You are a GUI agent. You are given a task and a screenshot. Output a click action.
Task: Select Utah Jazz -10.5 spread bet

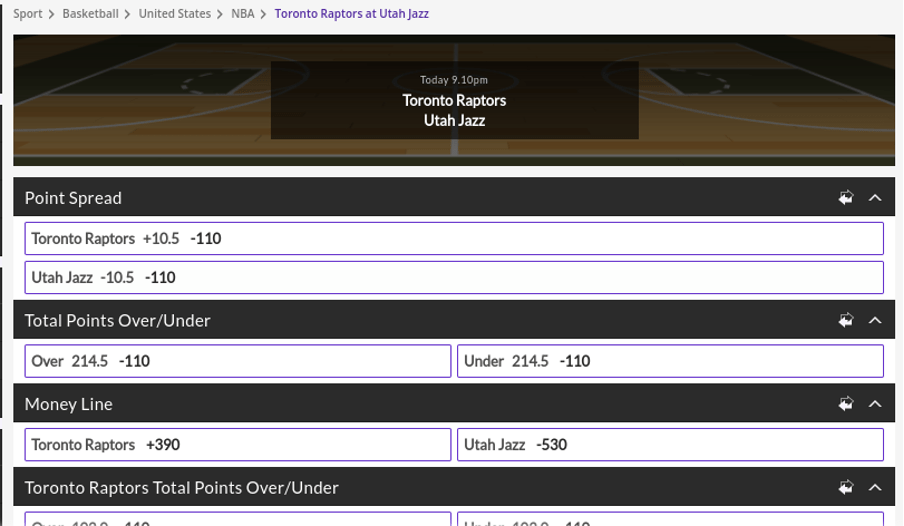click(454, 277)
